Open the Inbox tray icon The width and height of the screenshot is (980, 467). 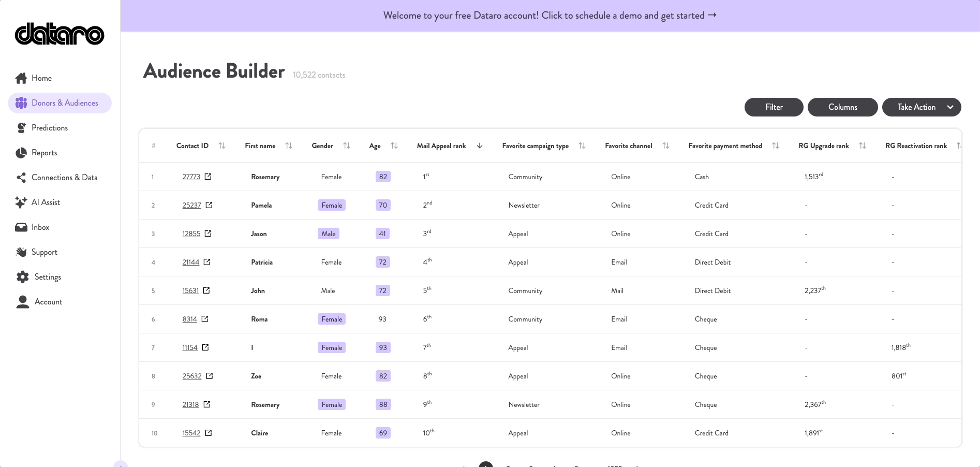[x=21, y=227]
